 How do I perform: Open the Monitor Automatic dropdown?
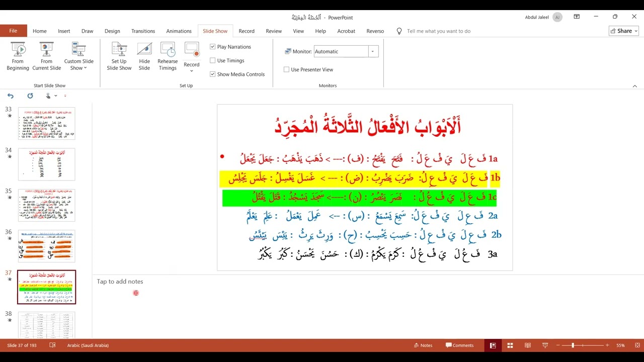pyautogui.click(x=373, y=51)
